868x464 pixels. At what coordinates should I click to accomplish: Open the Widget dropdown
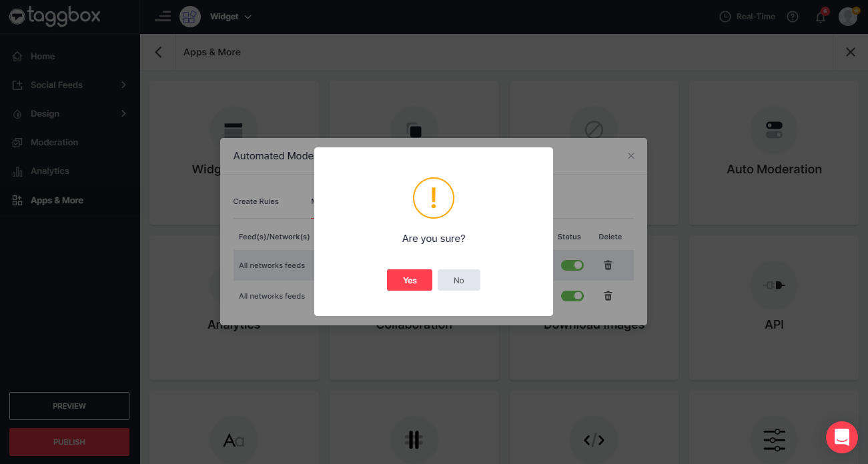[230, 17]
